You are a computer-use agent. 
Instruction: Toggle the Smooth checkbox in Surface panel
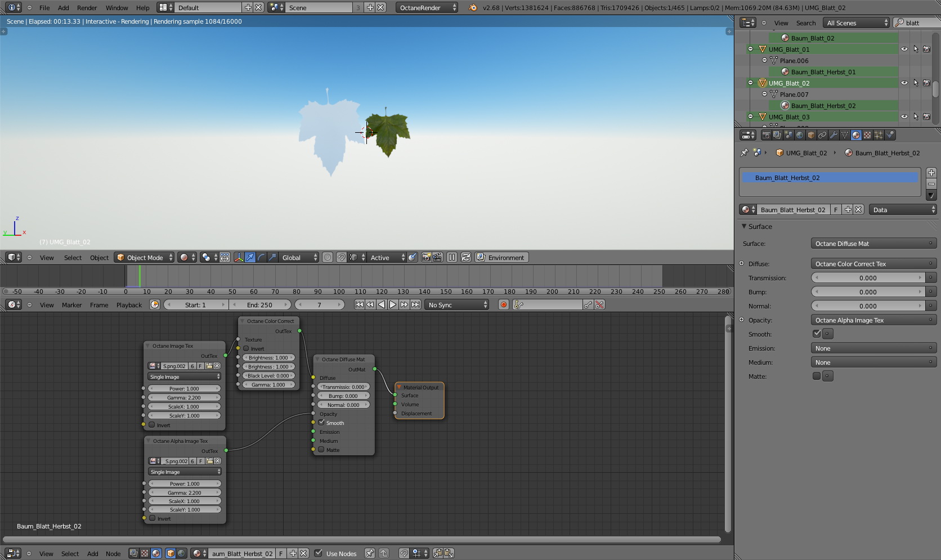[817, 334]
